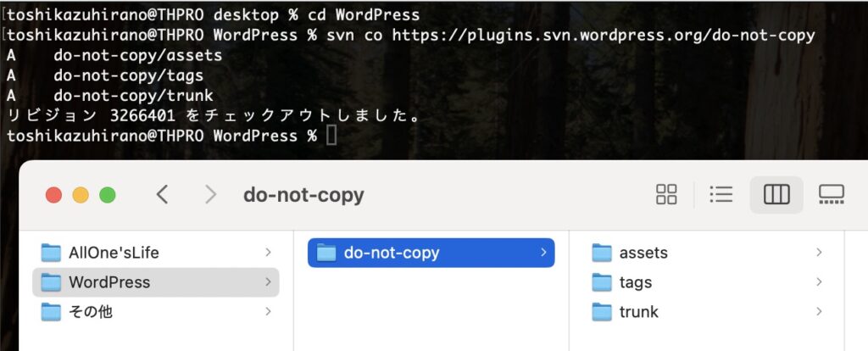Close the Finder window

(53, 195)
